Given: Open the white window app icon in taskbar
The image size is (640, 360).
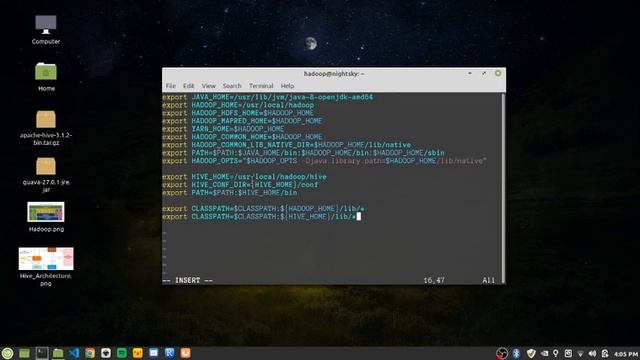Looking at the screenshot, I should point(153,353).
